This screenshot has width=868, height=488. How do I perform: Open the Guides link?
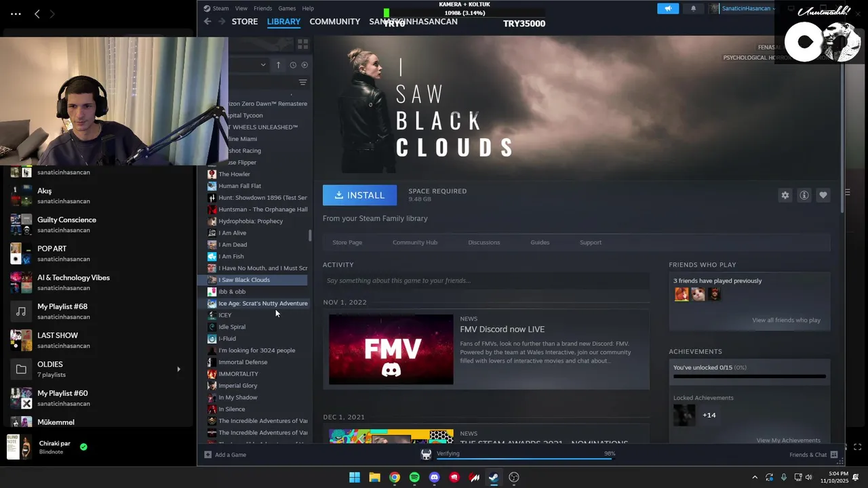pyautogui.click(x=540, y=242)
